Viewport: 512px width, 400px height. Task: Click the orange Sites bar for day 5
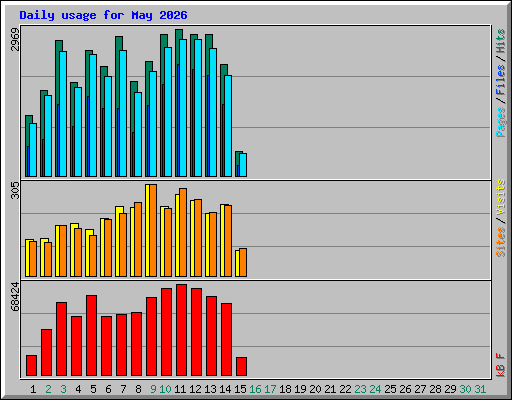[93, 256]
